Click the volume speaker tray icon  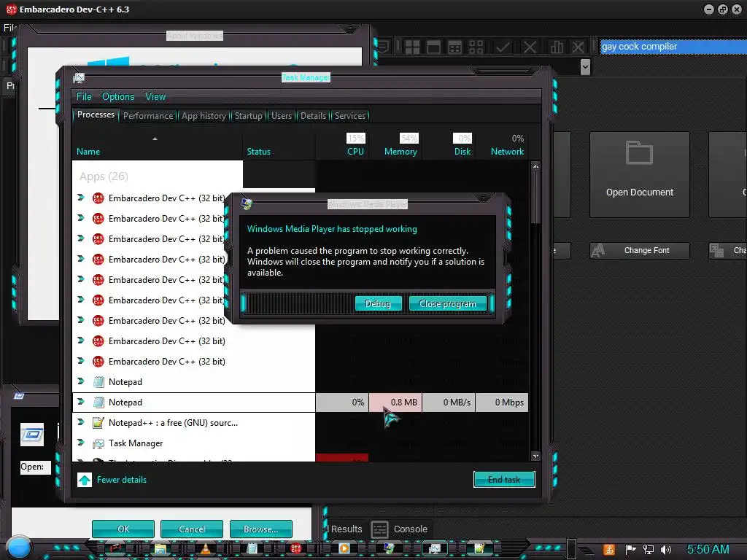pyautogui.click(x=666, y=550)
